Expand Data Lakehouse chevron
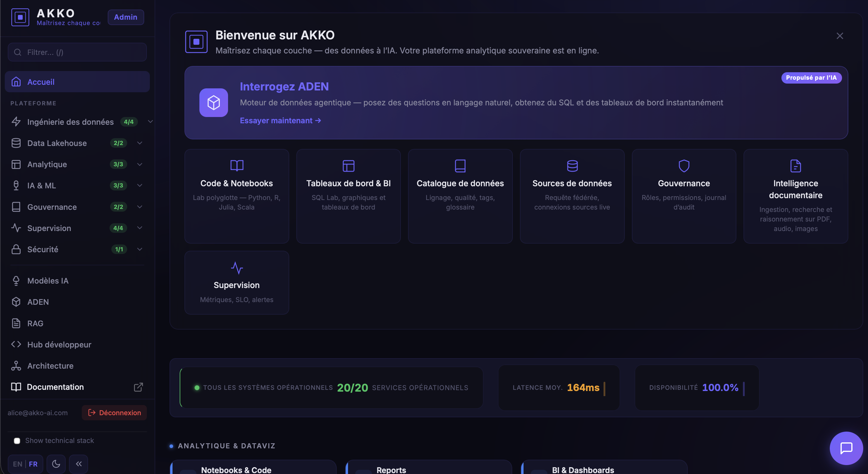Screen dimensions: 868x474 139,143
